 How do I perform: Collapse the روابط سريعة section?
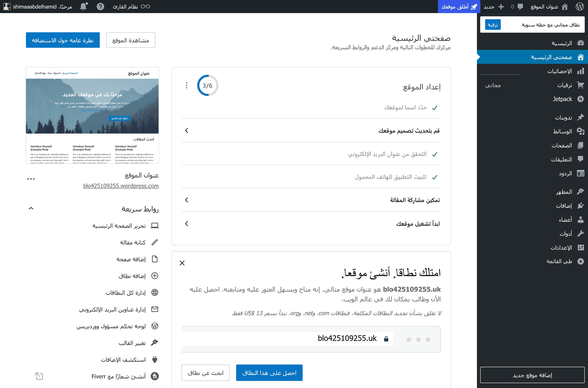point(31,208)
